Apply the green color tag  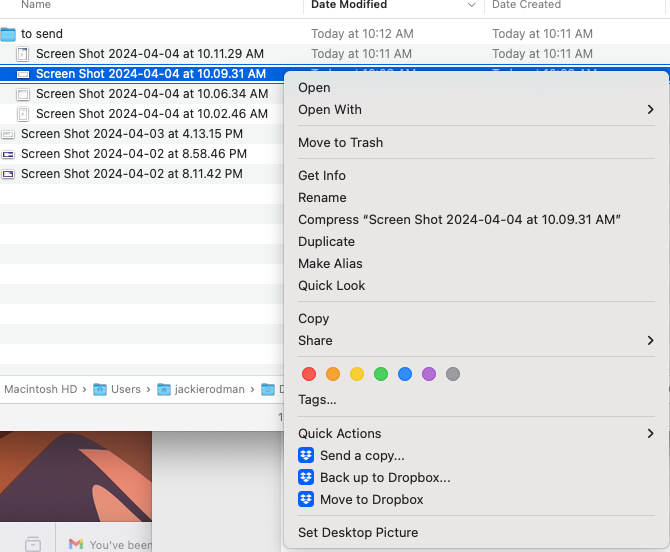point(381,374)
